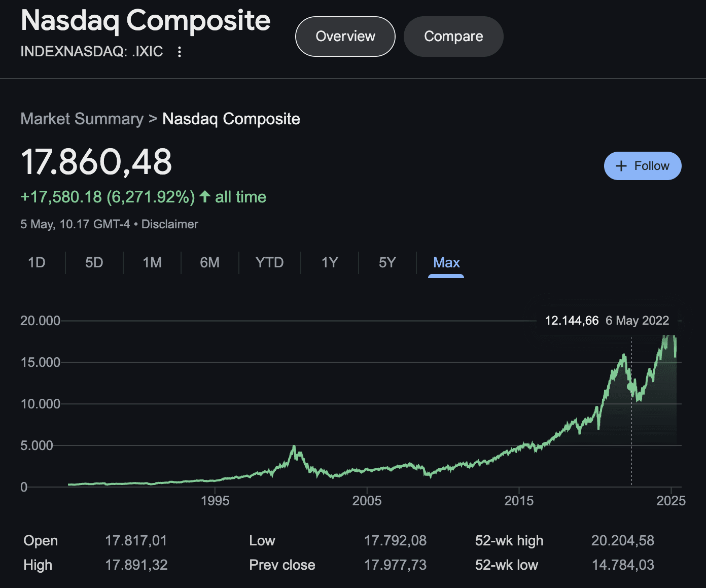706x588 pixels.
Task: Open the Disclaimer link
Action: (169, 224)
